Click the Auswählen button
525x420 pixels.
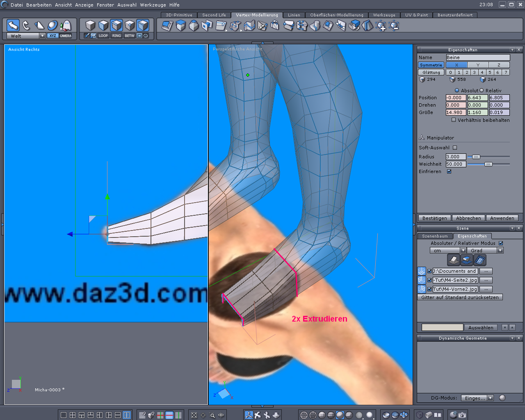click(481, 327)
